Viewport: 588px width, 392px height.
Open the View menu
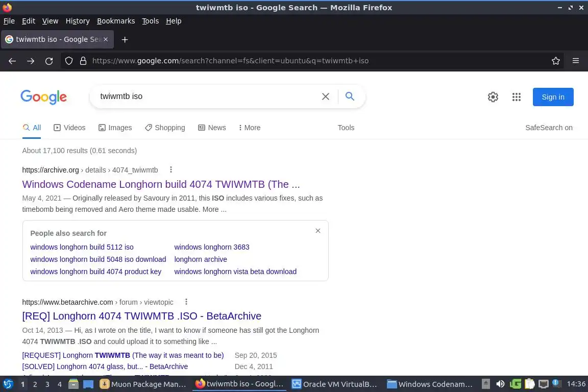[50, 21]
